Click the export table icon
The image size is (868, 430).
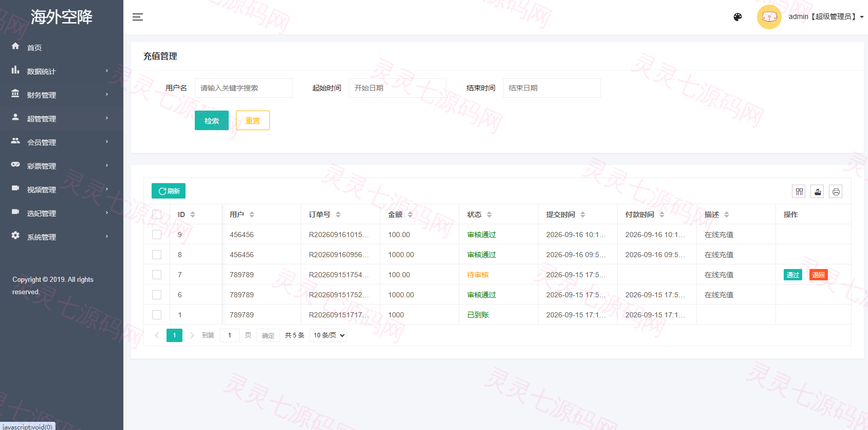(817, 192)
